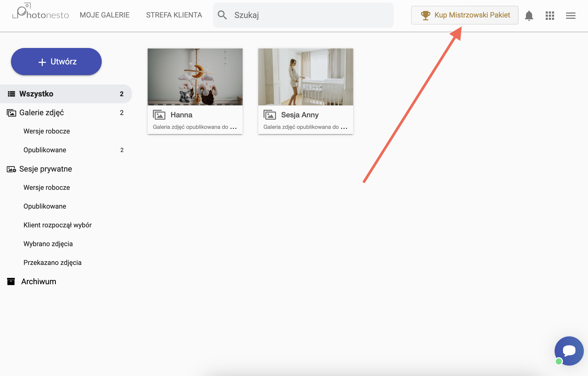
Task: Open the notifications bell
Action: point(529,16)
